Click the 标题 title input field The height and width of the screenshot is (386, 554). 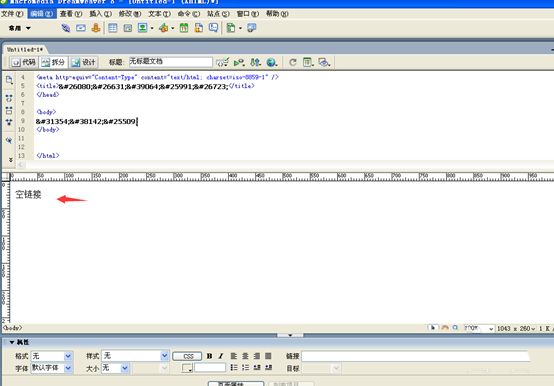point(170,62)
